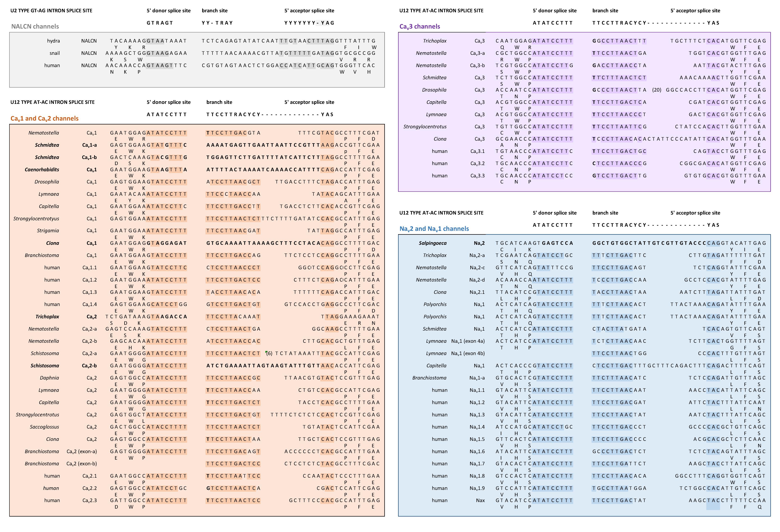Click the Nematostella 'Nav2-c' channel label
Image resolution: width=780 pixels, height=532 pixels.
tap(477, 268)
